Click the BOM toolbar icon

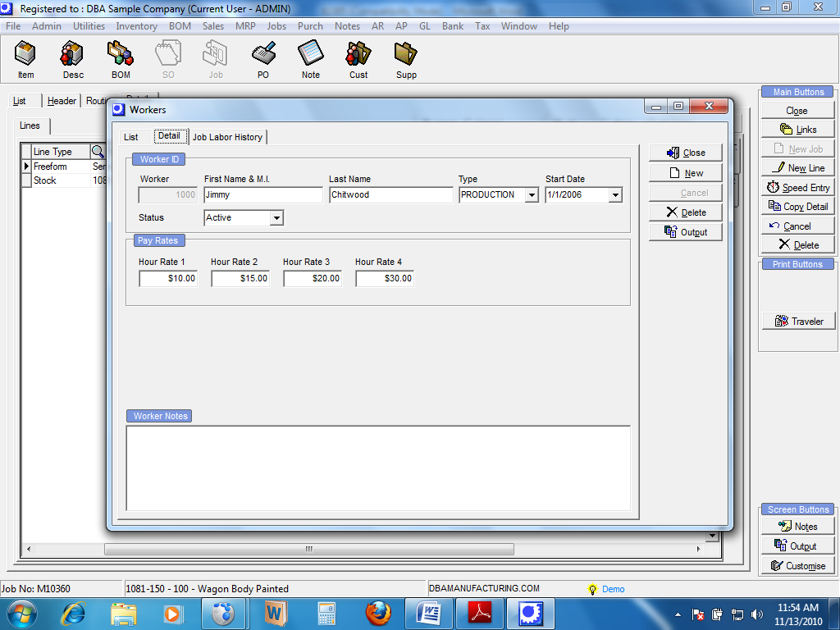pyautogui.click(x=121, y=59)
